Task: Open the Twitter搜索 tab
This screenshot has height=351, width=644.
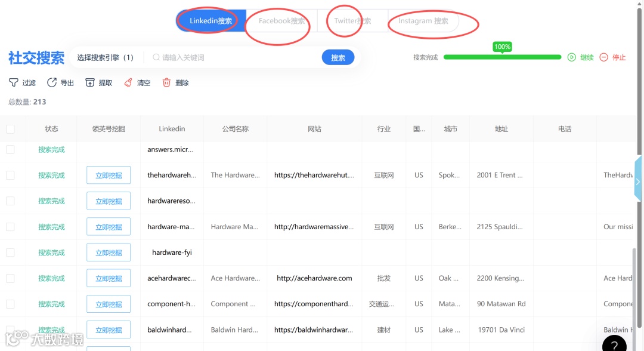Action: pos(352,21)
